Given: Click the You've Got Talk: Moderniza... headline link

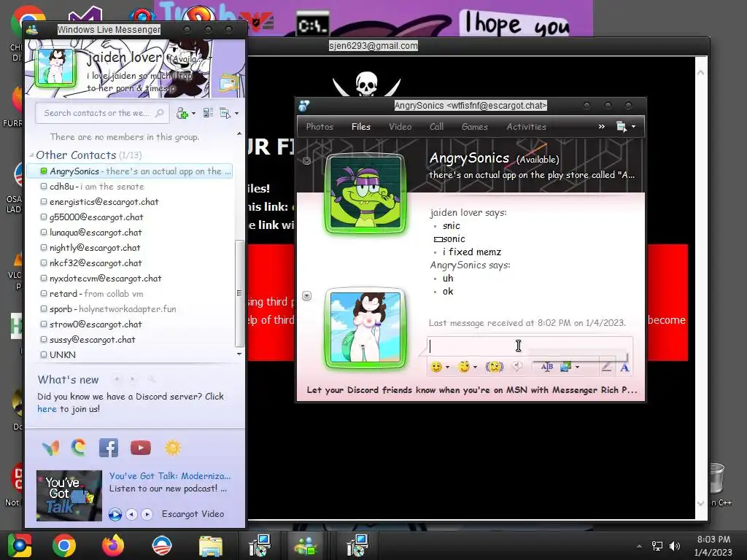Looking at the screenshot, I should (x=169, y=475).
